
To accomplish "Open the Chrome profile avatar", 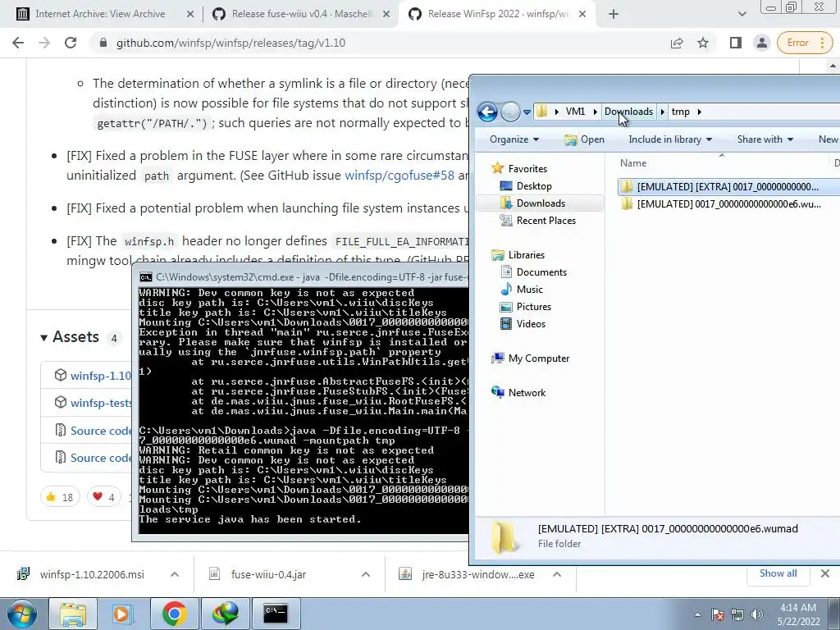I will (x=761, y=43).
